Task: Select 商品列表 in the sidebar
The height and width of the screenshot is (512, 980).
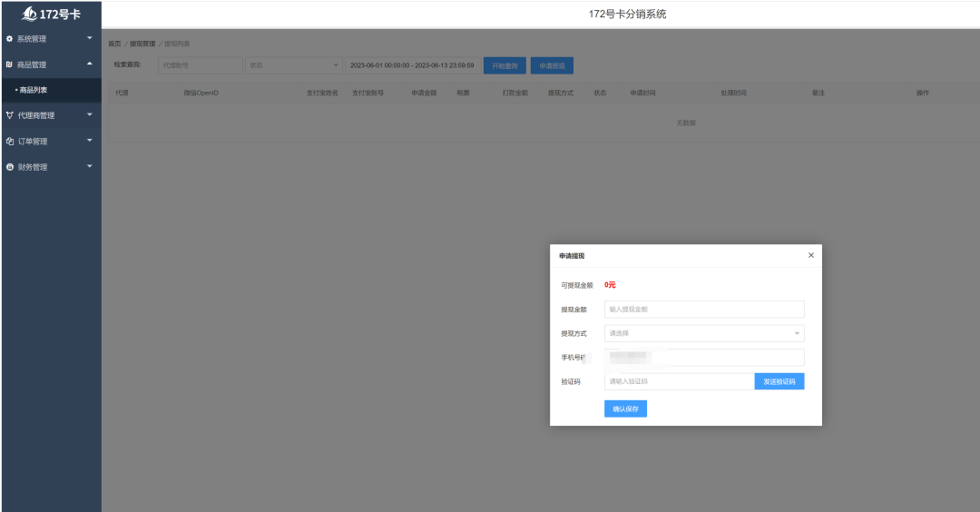Action: tap(34, 90)
